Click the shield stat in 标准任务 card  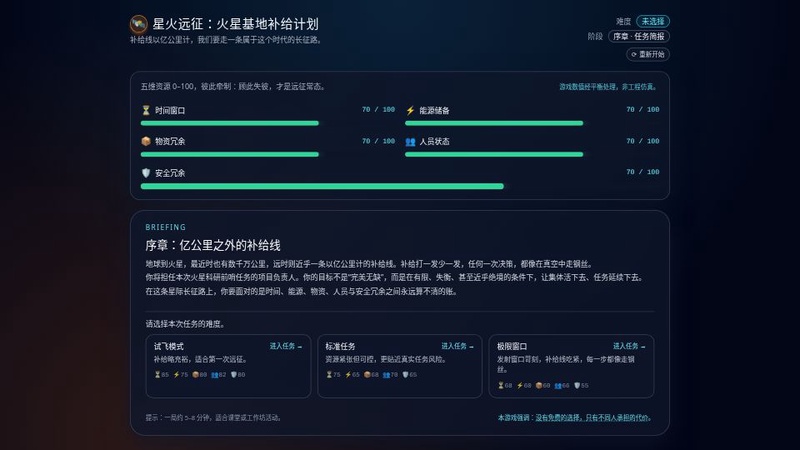tap(409, 374)
